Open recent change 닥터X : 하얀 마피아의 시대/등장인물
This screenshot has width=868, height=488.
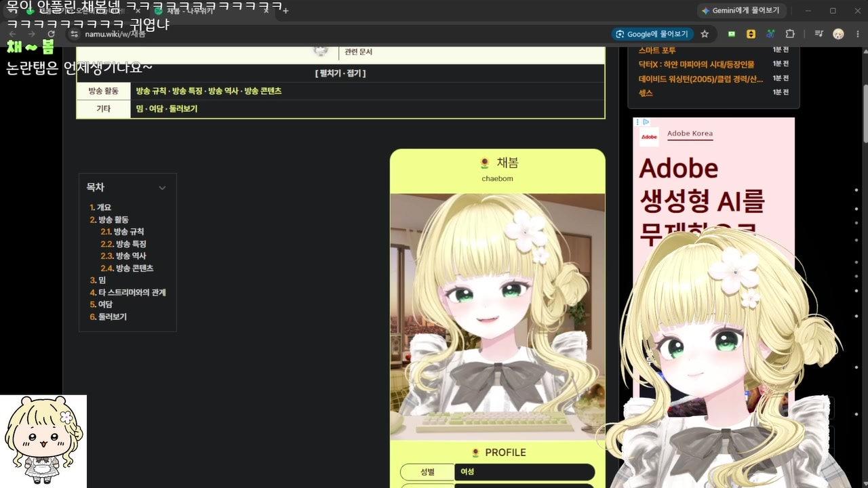coord(696,64)
